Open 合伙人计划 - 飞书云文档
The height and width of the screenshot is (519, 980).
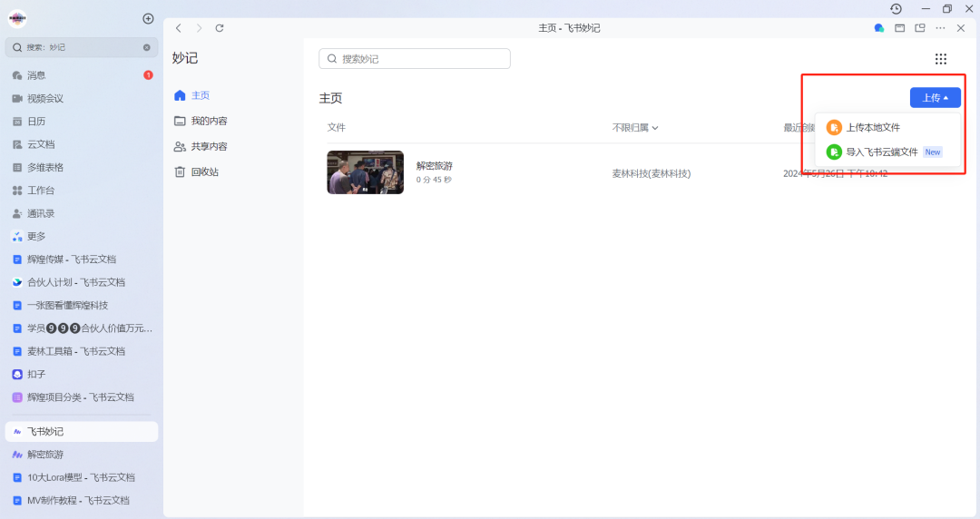point(82,282)
